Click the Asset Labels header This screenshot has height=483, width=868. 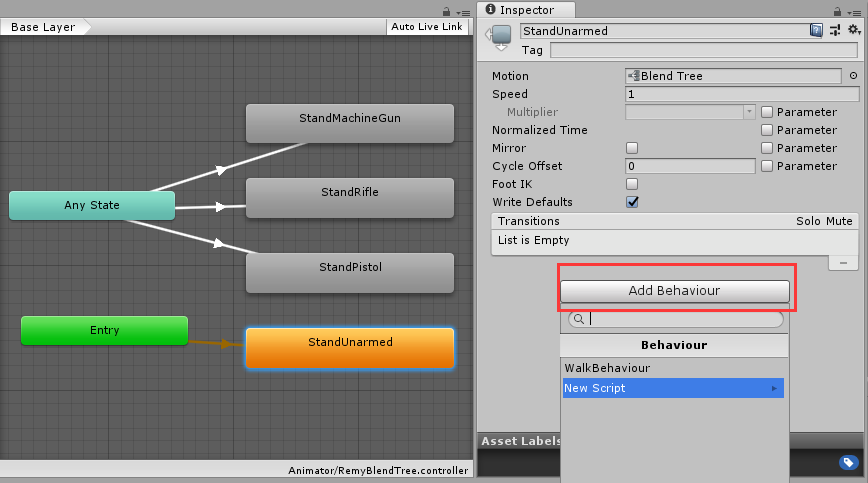click(520, 441)
